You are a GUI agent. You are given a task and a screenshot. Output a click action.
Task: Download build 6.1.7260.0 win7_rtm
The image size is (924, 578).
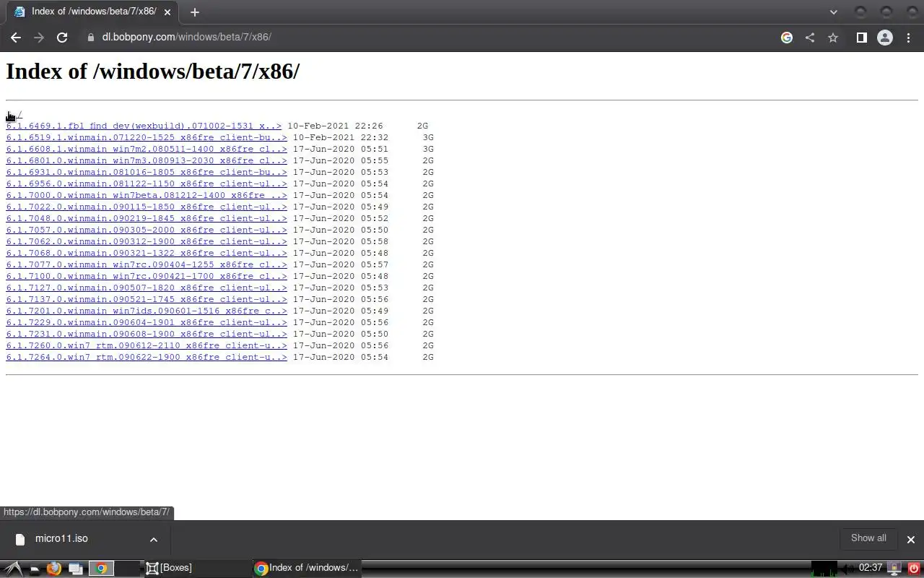click(147, 345)
